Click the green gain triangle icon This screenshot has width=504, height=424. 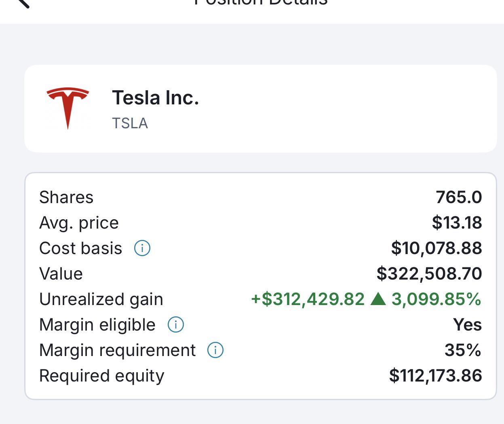378,299
